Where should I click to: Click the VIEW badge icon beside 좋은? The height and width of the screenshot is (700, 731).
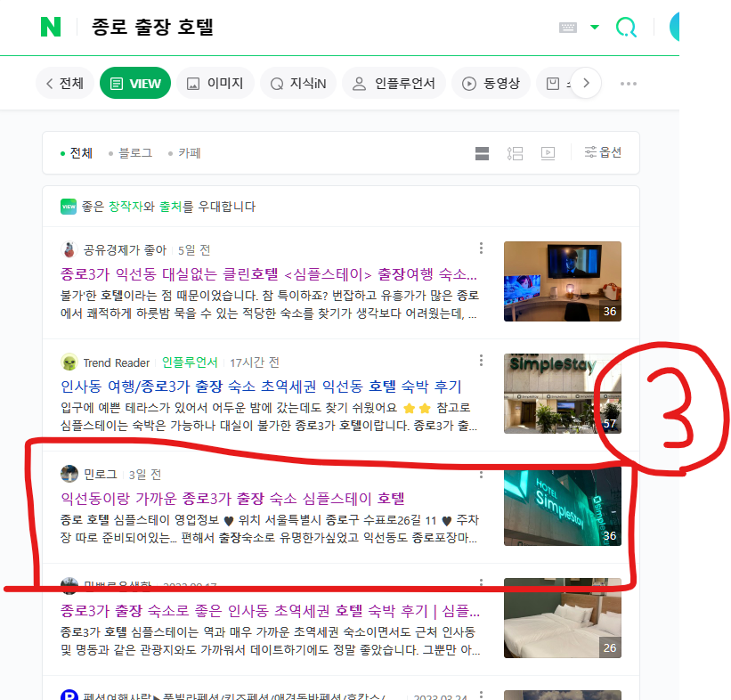[69, 207]
